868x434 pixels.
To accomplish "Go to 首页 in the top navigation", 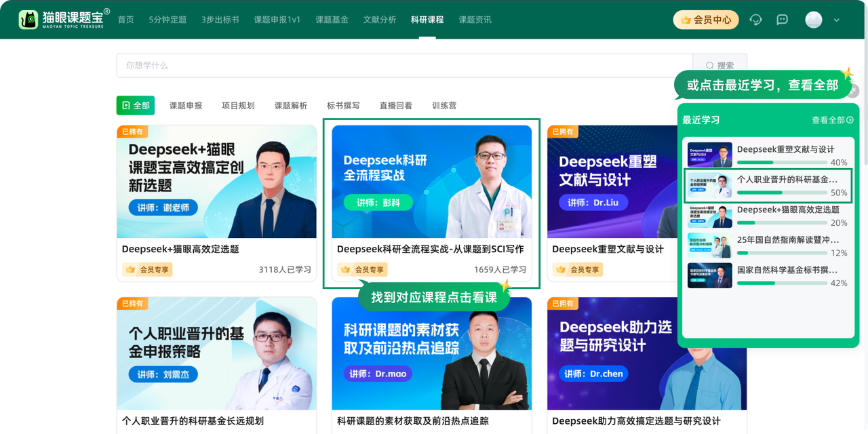I will (125, 20).
